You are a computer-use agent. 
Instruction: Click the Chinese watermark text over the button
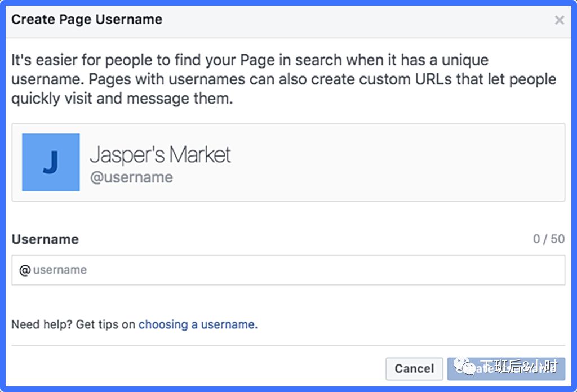519,366
